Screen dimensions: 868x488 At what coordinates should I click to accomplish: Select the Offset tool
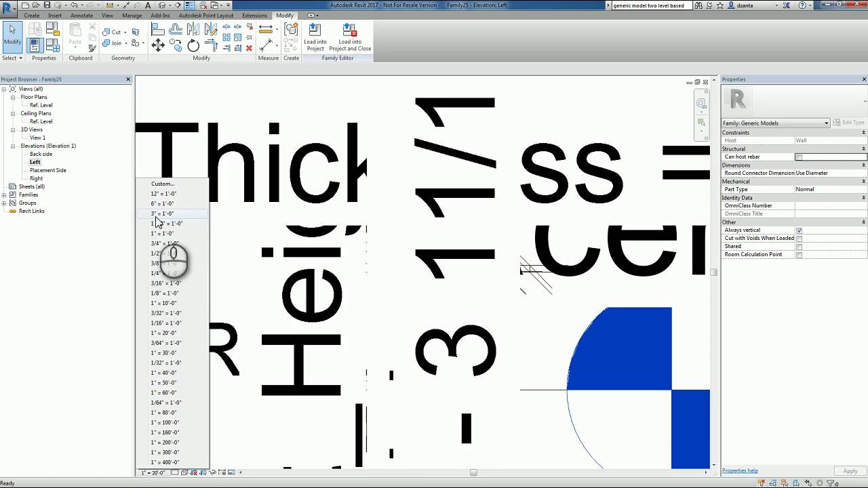176,29
